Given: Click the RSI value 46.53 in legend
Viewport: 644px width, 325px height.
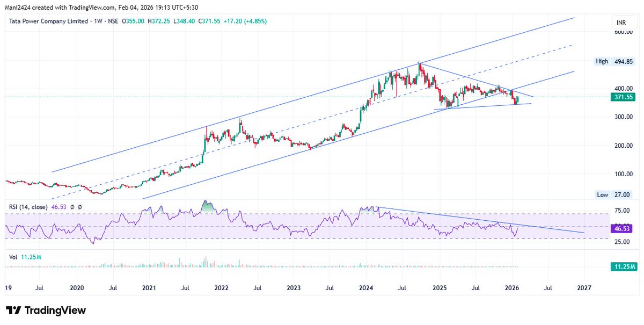Looking at the screenshot, I should [x=58, y=206].
